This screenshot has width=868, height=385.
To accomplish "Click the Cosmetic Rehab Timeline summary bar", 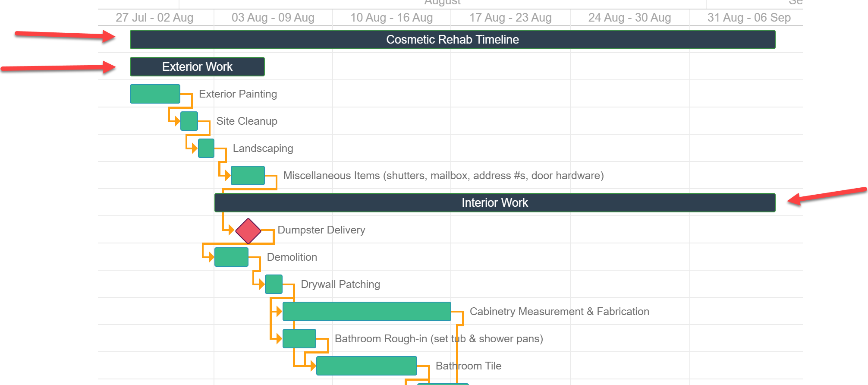I will tap(452, 40).
